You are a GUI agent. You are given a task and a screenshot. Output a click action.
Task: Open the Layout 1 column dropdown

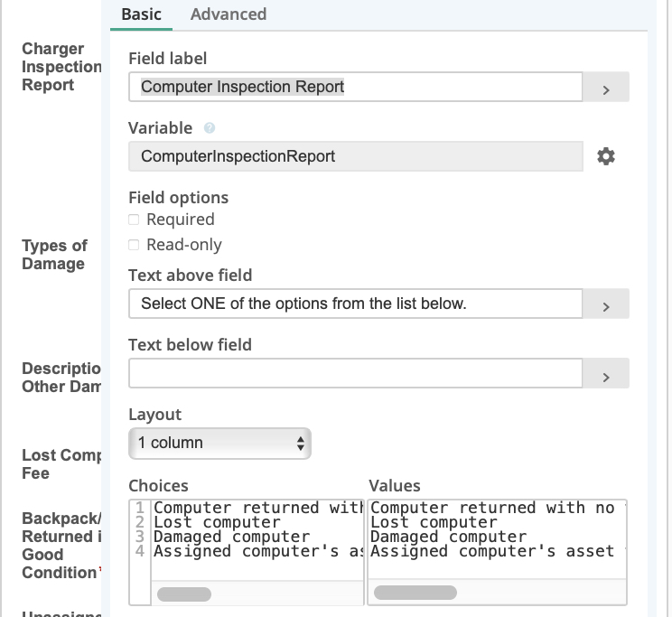tap(219, 443)
